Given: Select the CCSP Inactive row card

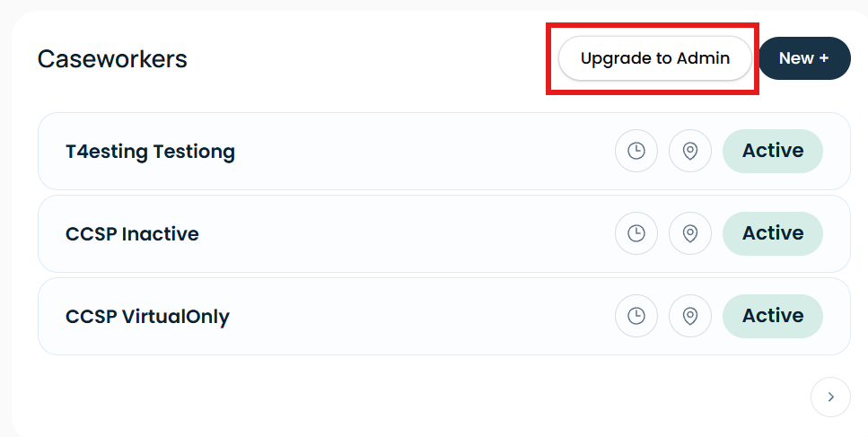Looking at the screenshot, I should point(444,233).
